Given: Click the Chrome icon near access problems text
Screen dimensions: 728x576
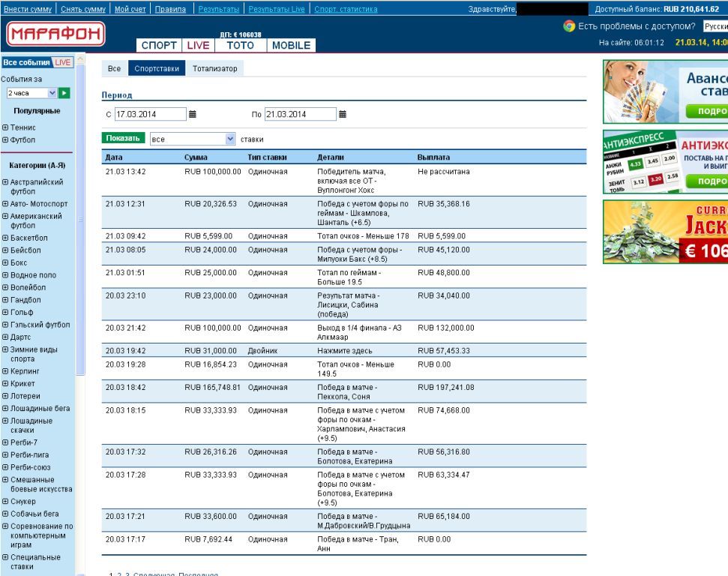Looking at the screenshot, I should pos(569,26).
